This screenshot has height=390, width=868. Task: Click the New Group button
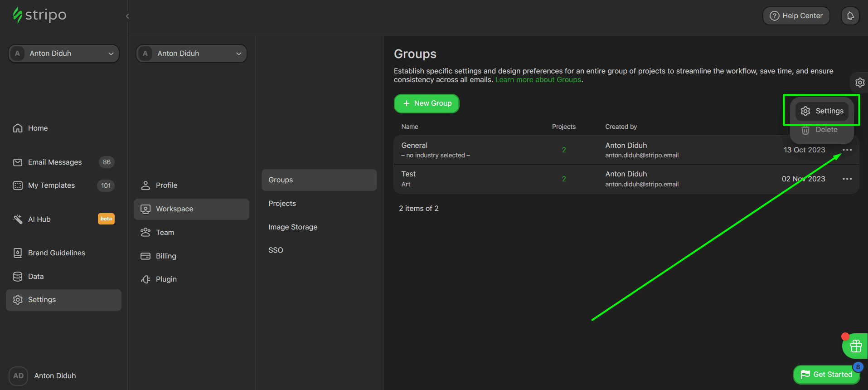pos(427,103)
